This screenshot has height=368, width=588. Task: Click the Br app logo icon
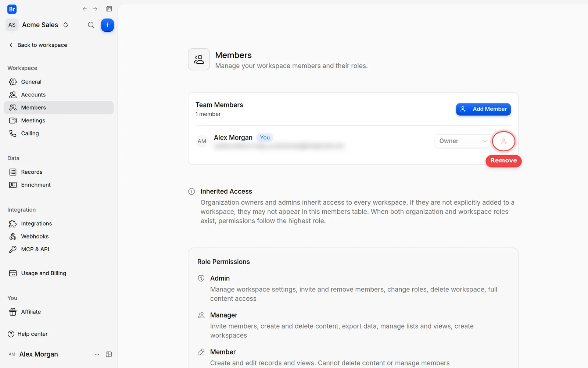pos(12,9)
